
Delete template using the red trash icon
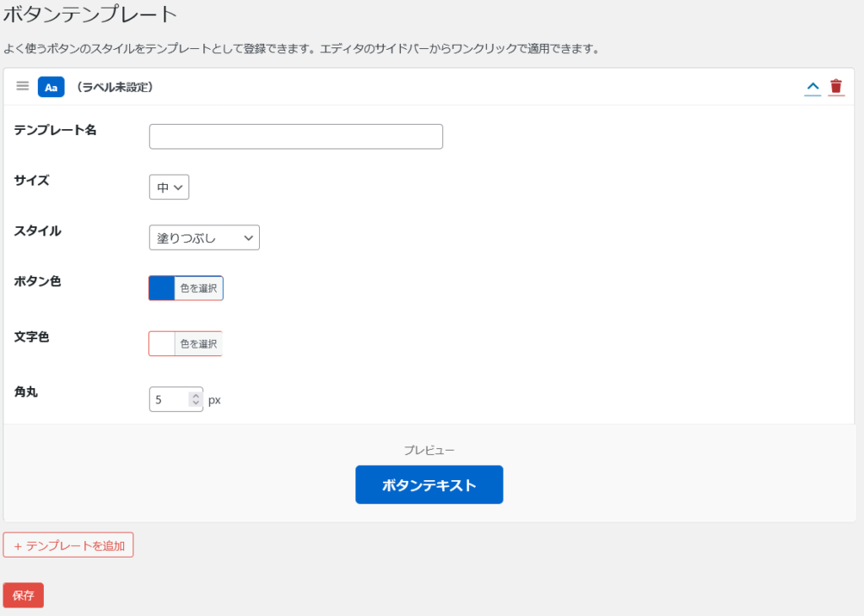(835, 86)
